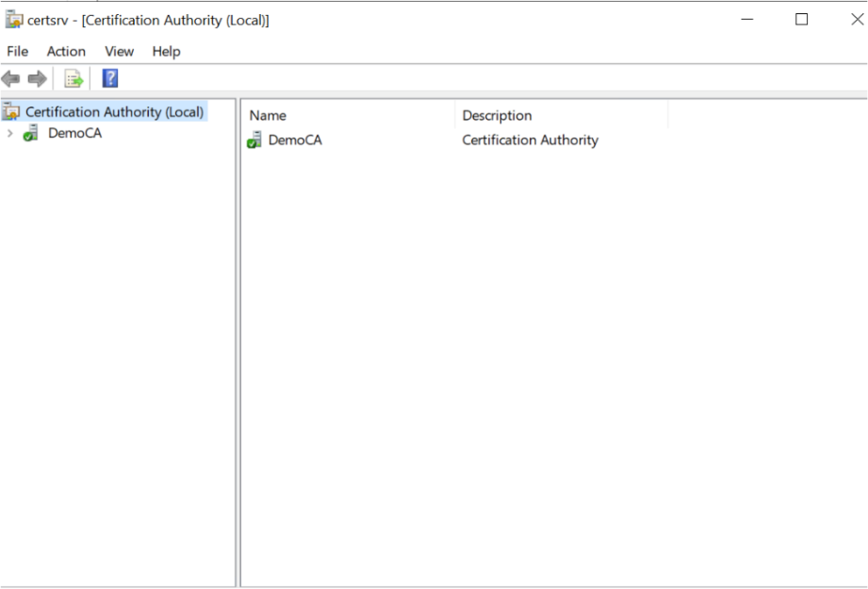Sort by the Name column header
This screenshot has height=589, width=868.
tap(268, 116)
